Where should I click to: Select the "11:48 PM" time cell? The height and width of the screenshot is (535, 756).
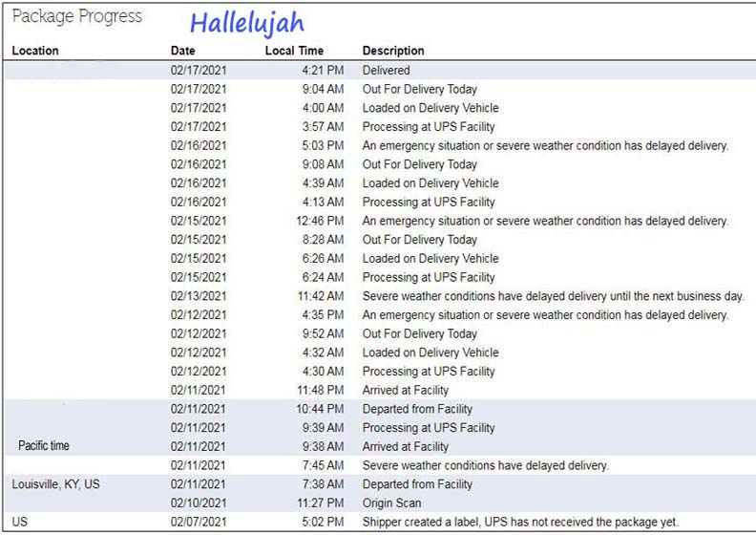[321, 391]
